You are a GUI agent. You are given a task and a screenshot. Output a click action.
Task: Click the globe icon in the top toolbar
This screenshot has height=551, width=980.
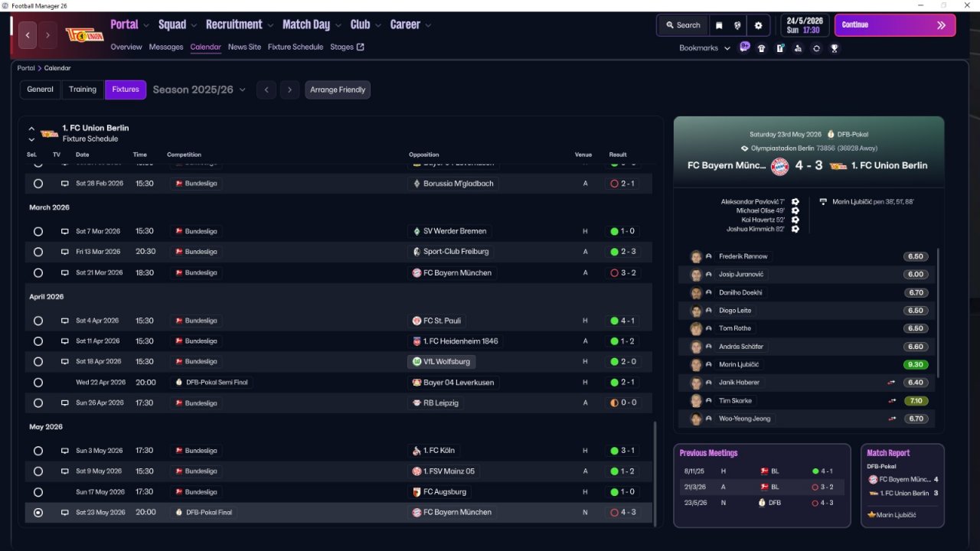coord(738,25)
